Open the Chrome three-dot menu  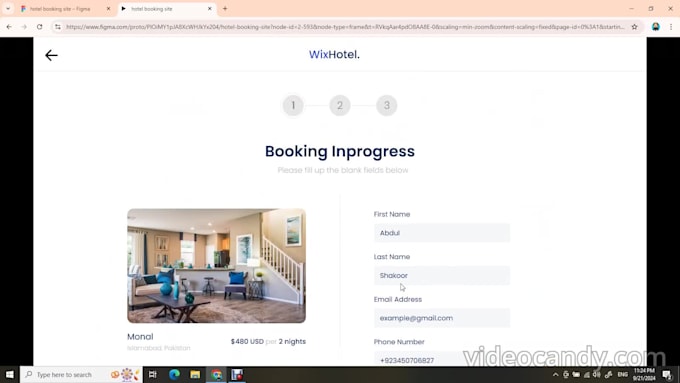pyautogui.click(x=671, y=27)
